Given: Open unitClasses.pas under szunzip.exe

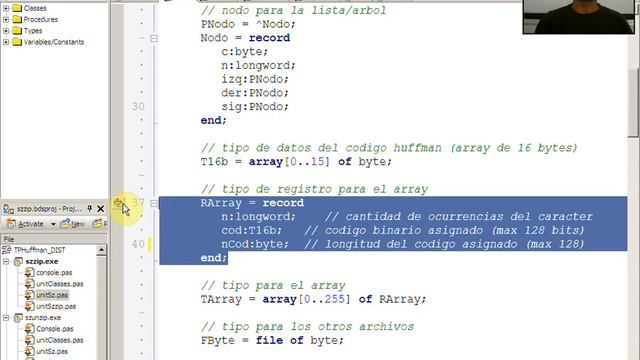Looking at the screenshot, I should click(60, 340).
